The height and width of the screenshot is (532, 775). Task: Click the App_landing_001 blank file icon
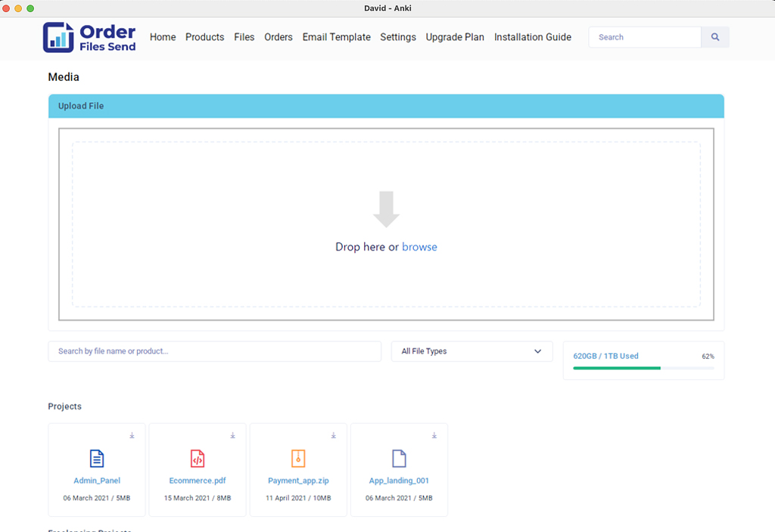click(x=399, y=458)
